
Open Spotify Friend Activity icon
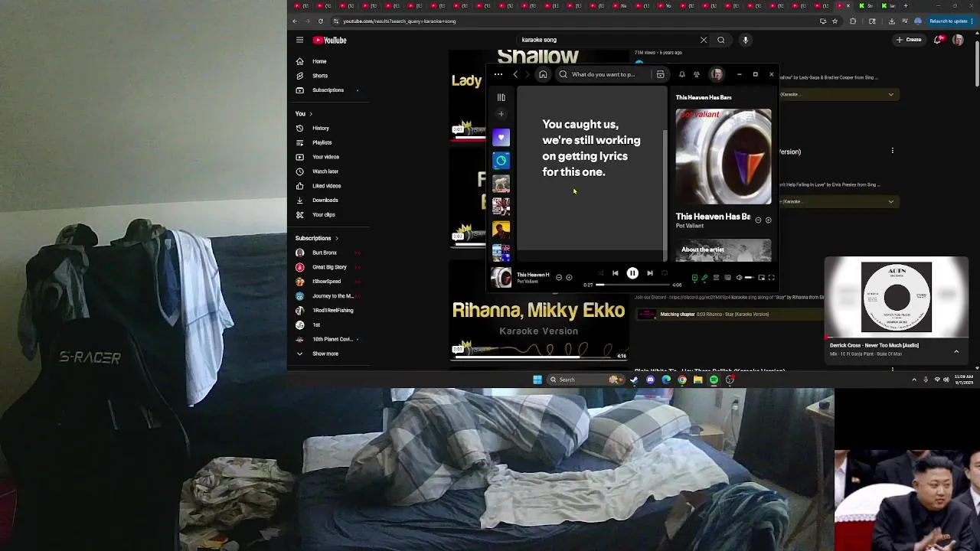coord(697,74)
